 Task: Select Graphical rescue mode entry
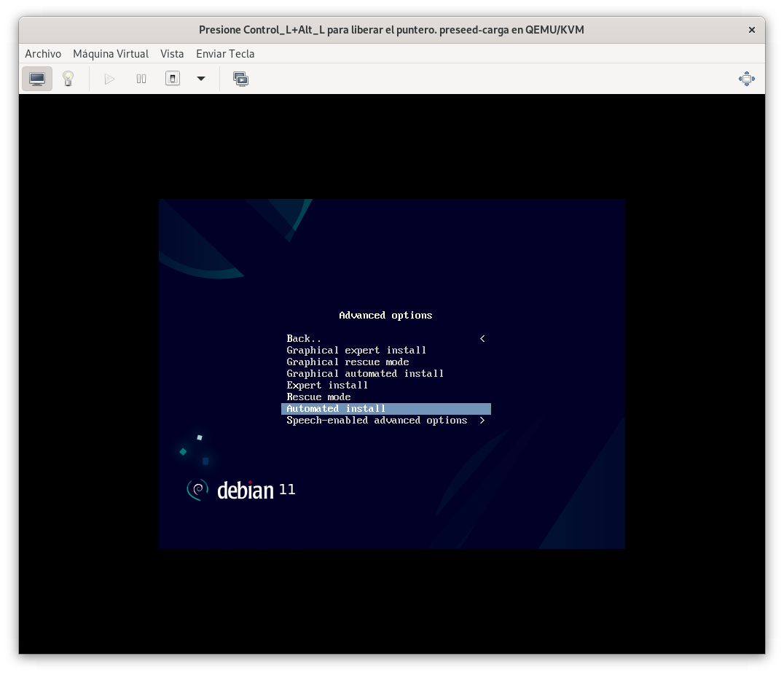coord(348,362)
